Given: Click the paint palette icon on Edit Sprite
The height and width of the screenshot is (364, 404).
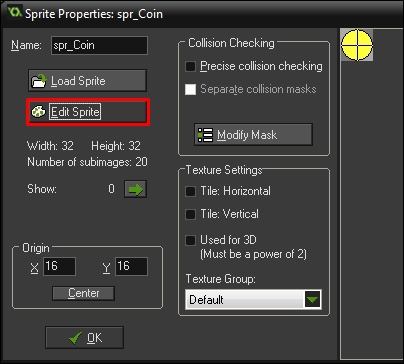Looking at the screenshot, I should pos(38,112).
